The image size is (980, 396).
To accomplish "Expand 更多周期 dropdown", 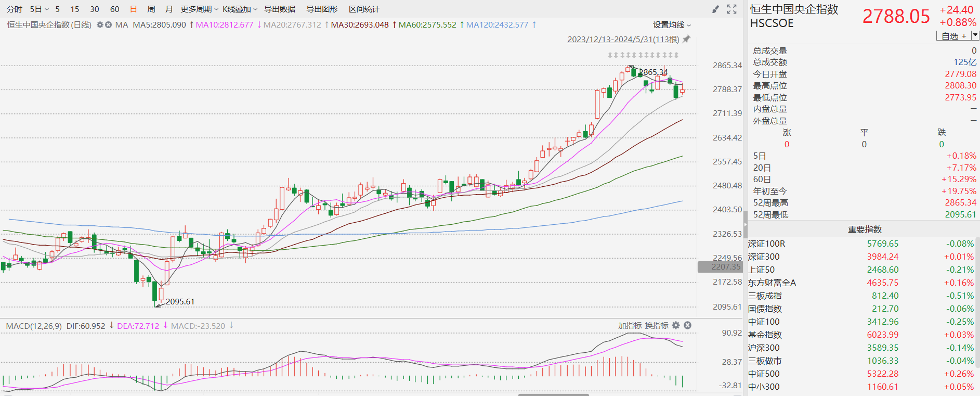I will (x=200, y=9).
